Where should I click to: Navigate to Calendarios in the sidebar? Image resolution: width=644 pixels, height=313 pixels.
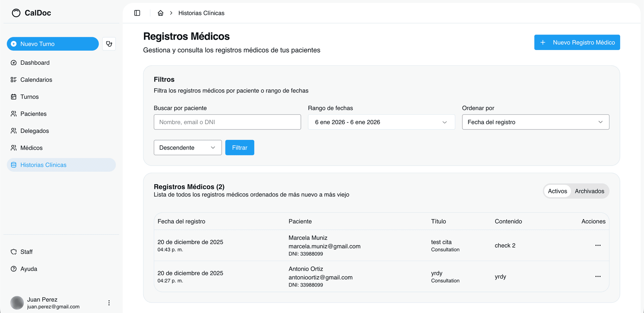(x=36, y=80)
